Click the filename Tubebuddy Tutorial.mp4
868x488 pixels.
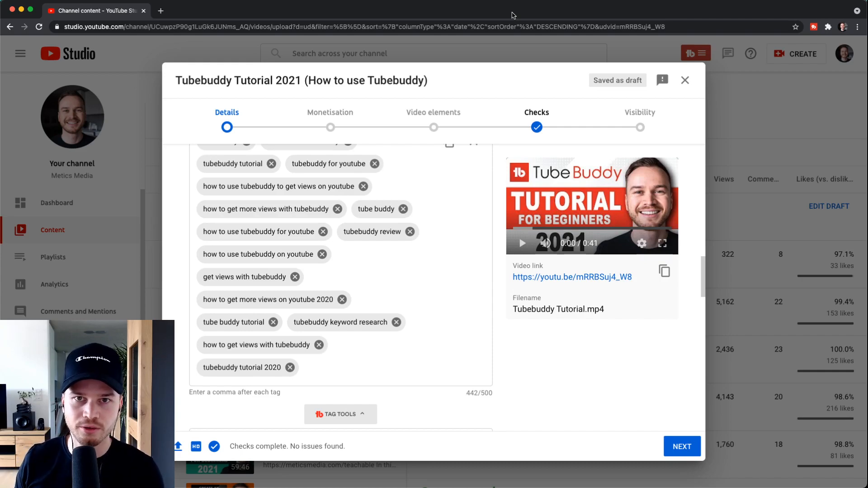tap(558, 309)
